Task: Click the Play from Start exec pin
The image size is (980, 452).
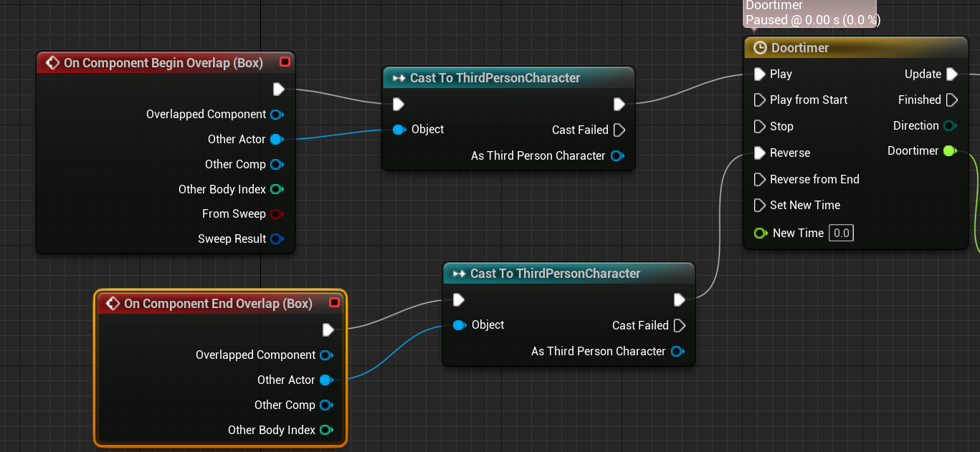Action: click(x=760, y=100)
